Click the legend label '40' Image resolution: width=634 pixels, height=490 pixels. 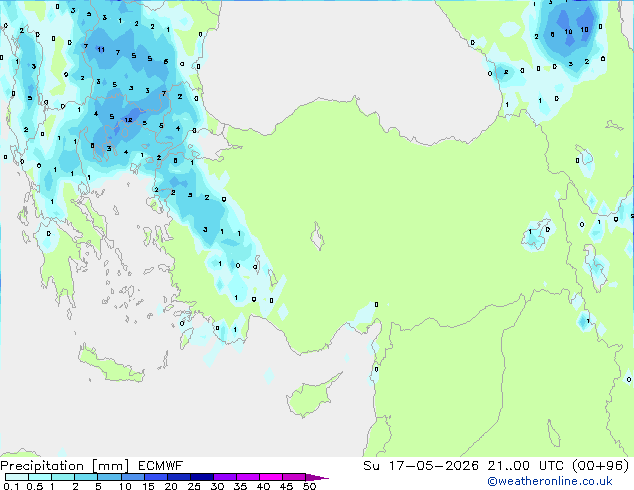pyautogui.click(x=263, y=486)
